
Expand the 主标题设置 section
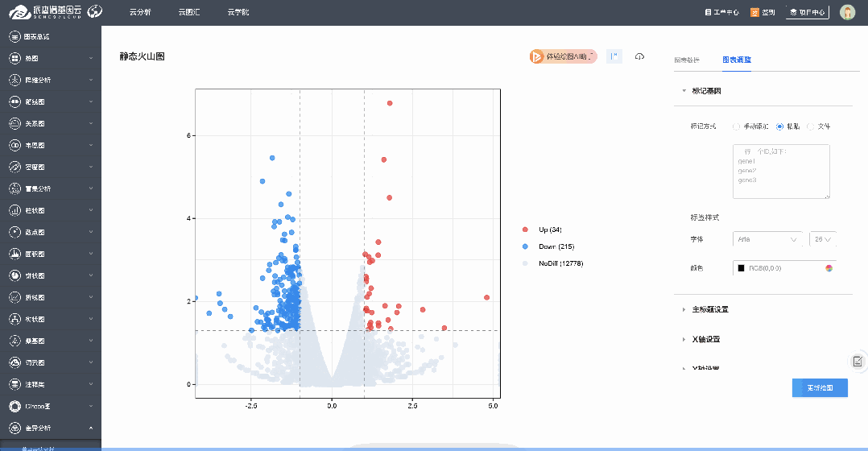point(709,309)
